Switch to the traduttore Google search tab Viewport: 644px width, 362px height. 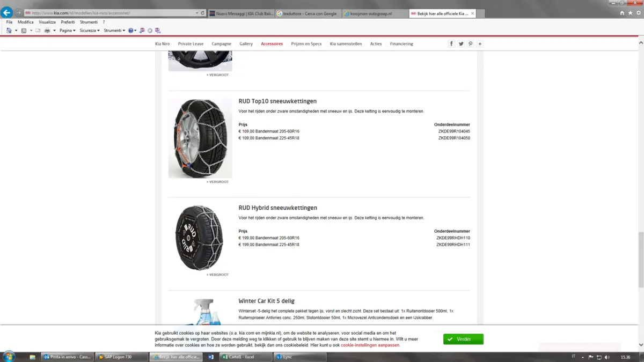coord(308,13)
